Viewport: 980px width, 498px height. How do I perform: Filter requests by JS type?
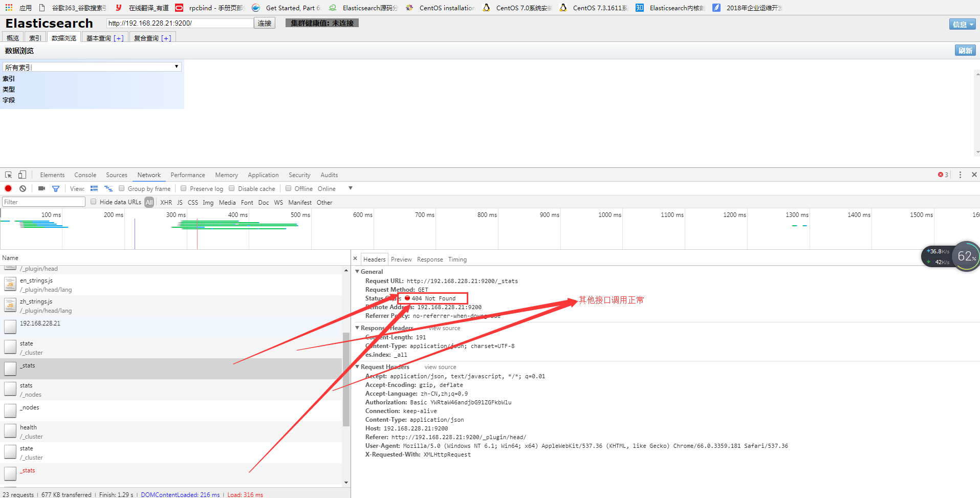coord(180,202)
